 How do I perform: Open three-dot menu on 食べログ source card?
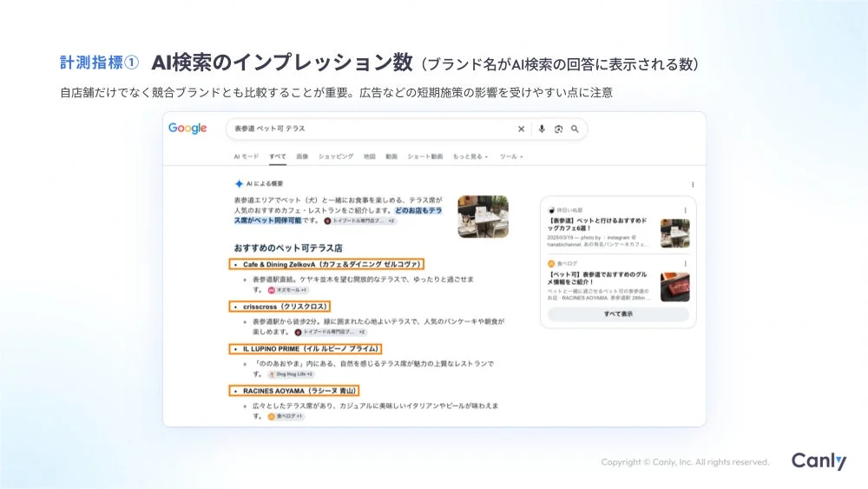click(x=686, y=263)
